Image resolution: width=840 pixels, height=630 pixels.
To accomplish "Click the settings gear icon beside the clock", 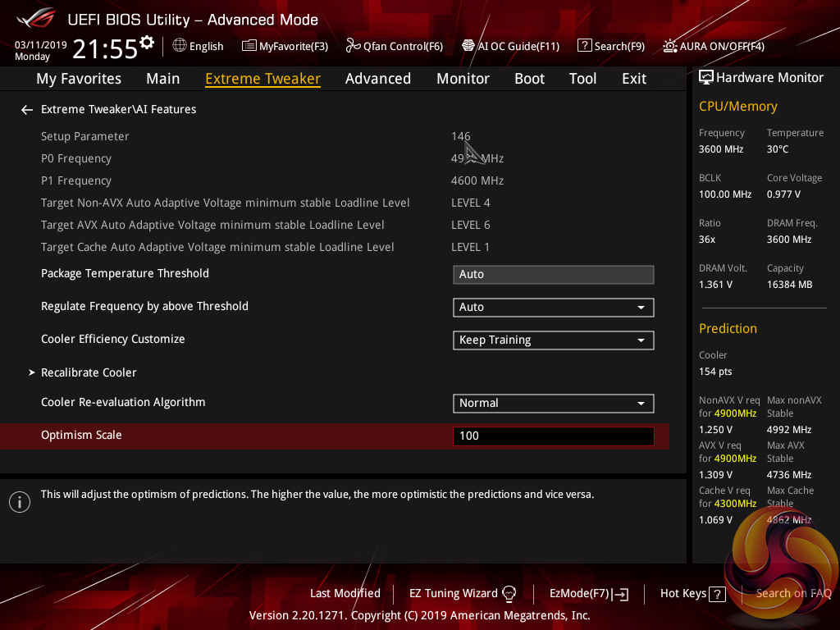I will (147, 42).
